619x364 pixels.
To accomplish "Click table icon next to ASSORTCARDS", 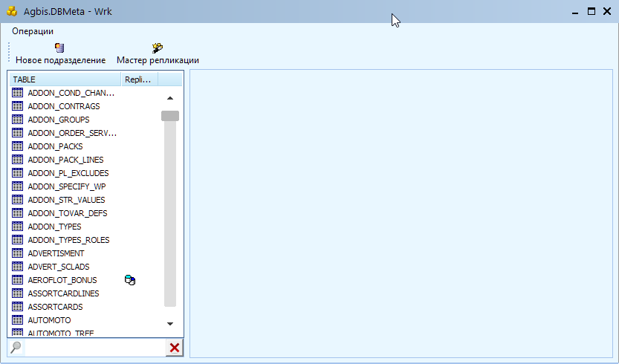I will [x=17, y=307].
